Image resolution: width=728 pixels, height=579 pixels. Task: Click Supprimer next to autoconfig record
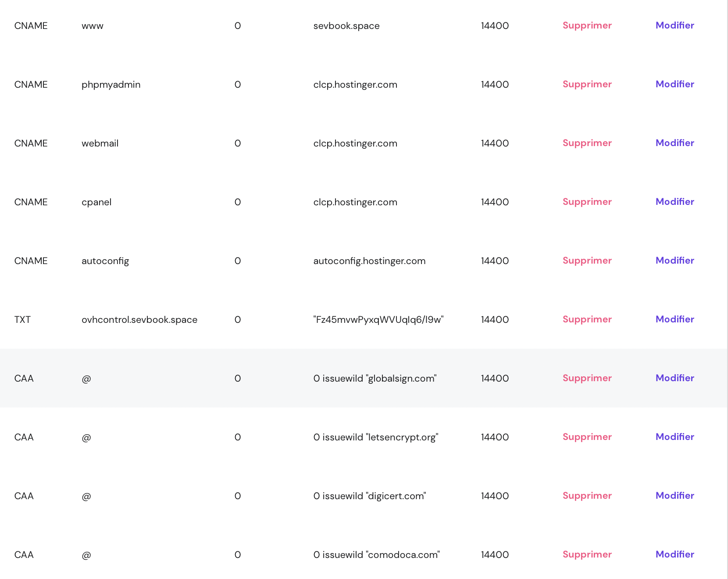[x=587, y=261]
